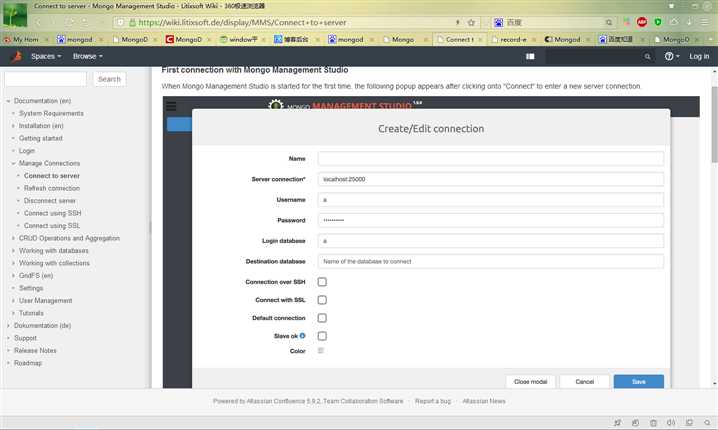Open the Roadmap sidebar page
This screenshot has width=718, height=430.
(28, 363)
